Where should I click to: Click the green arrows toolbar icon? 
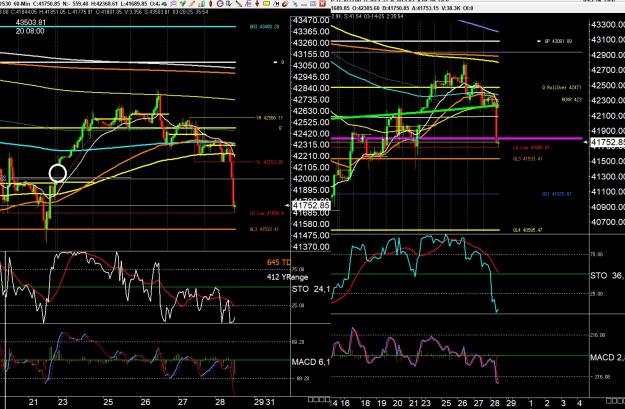point(183,4)
